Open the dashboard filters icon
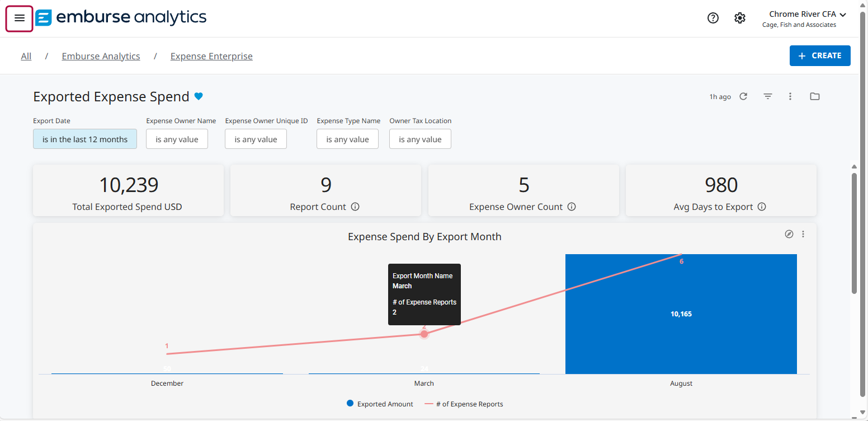868x421 pixels. pos(767,96)
